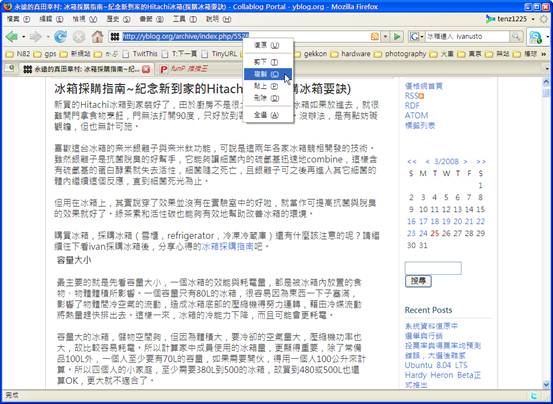Image resolution: width=553 pixels, height=404 pixels.
Task: Open the tenz1225 account dropdown arrow
Action: pyautogui.click(x=533, y=19)
